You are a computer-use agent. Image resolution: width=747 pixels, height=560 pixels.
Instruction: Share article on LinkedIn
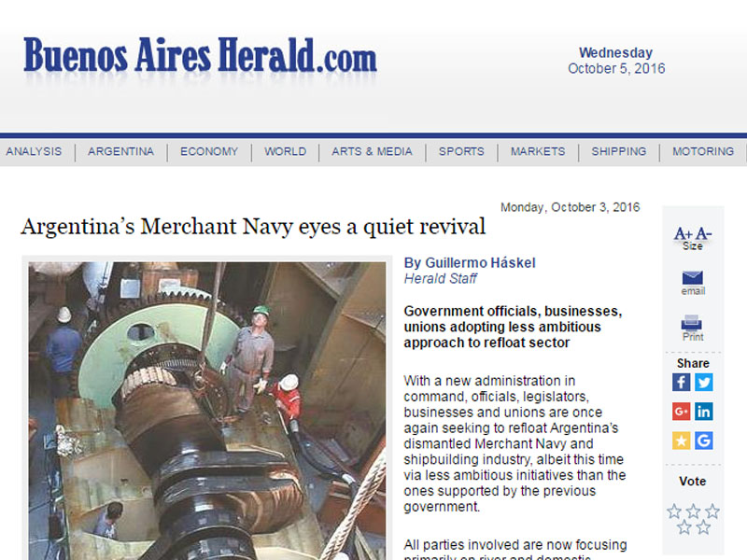[x=704, y=412]
